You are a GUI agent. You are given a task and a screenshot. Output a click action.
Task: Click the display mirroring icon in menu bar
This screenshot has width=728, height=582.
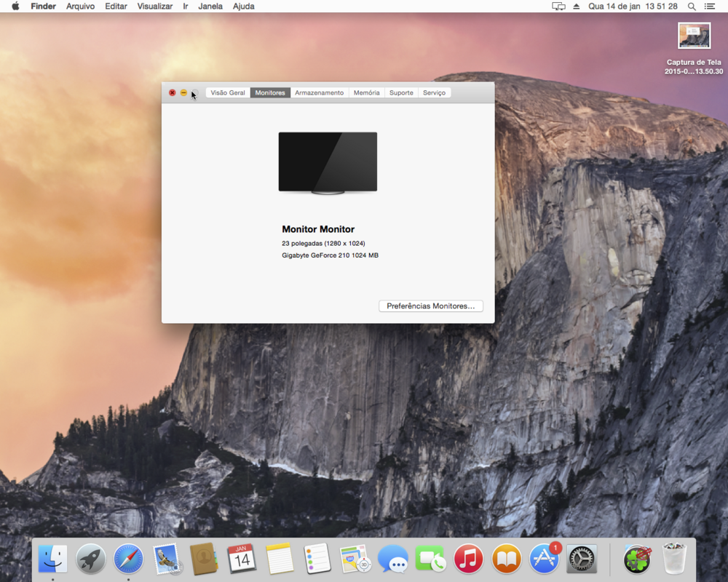(558, 7)
